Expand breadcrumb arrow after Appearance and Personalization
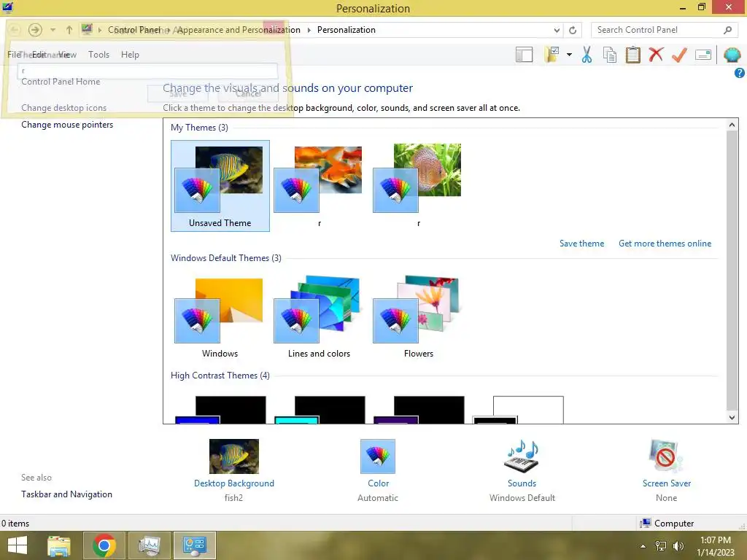The width and height of the screenshot is (747, 560). pos(309,30)
